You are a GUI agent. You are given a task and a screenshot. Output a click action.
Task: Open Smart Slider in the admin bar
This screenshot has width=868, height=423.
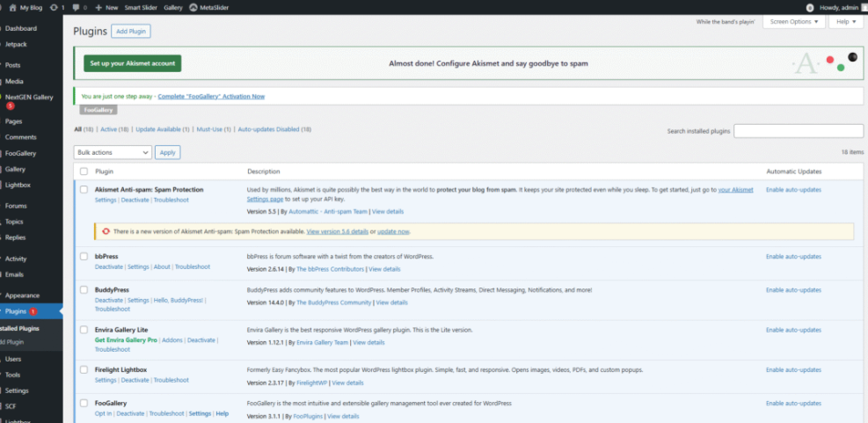point(141,8)
